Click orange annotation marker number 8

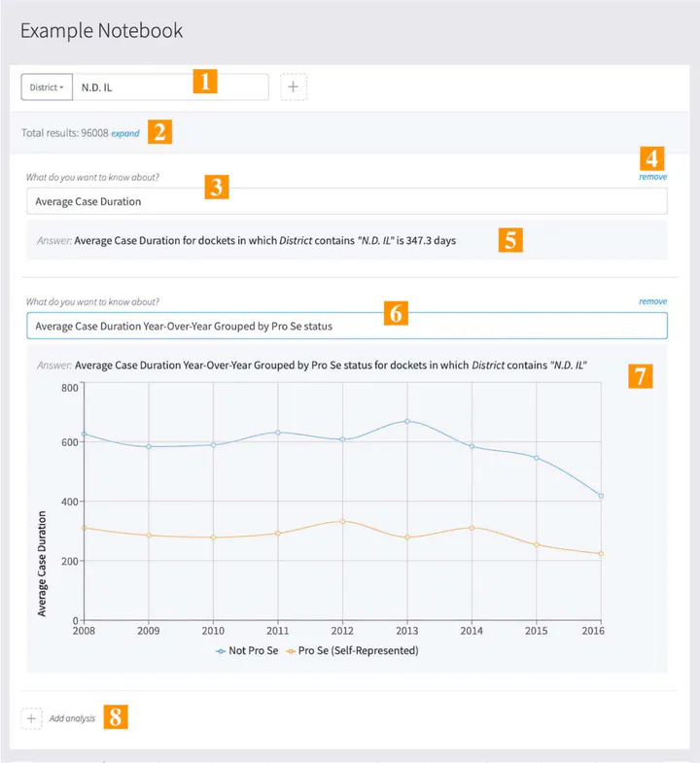[117, 718]
